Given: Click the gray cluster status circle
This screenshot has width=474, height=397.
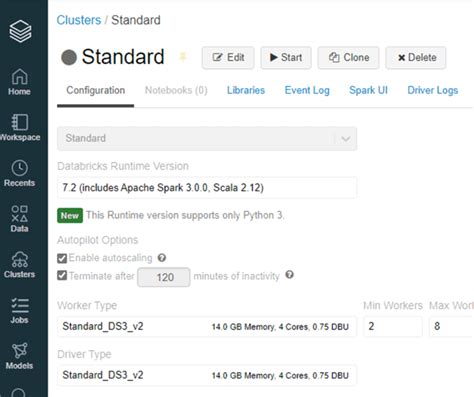Looking at the screenshot, I should tap(69, 57).
